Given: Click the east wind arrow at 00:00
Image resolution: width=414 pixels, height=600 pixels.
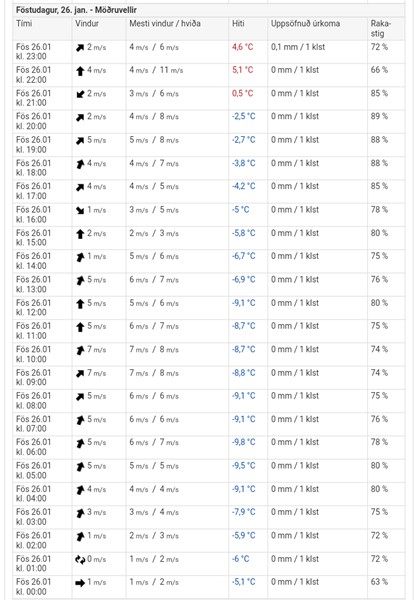Looking at the screenshot, I should tap(80, 583).
